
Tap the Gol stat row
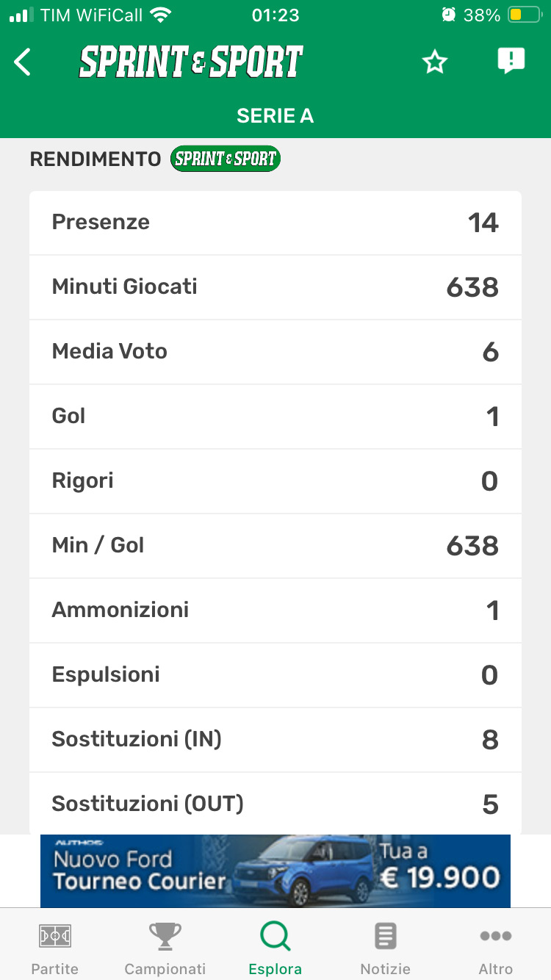(x=275, y=417)
